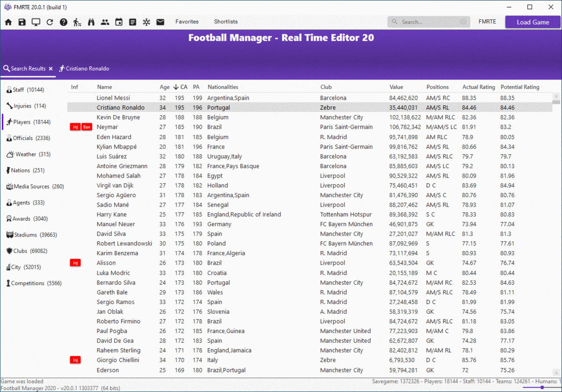
Task: Adjust the zoom slider in status bar
Action: (542, 387)
